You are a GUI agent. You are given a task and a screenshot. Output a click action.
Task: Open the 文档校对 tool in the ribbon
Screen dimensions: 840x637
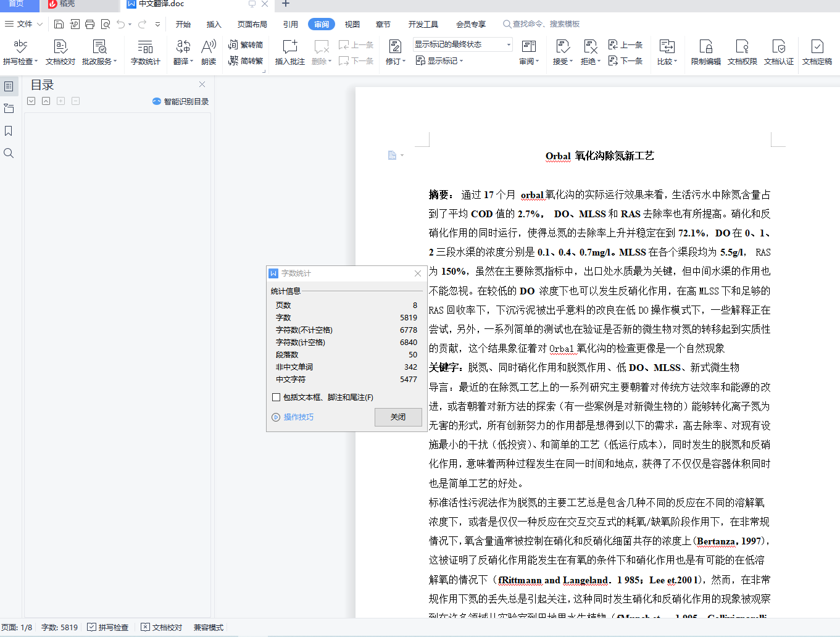coord(60,52)
